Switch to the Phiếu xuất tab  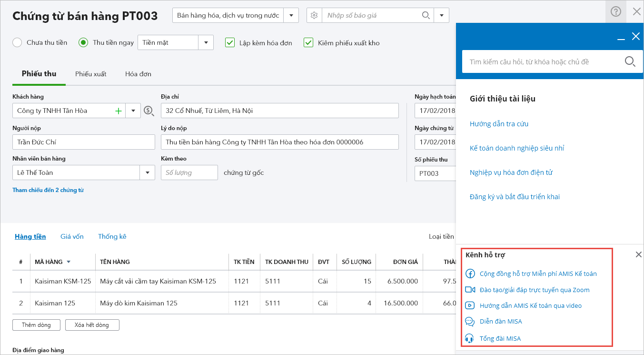click(90, 74)
